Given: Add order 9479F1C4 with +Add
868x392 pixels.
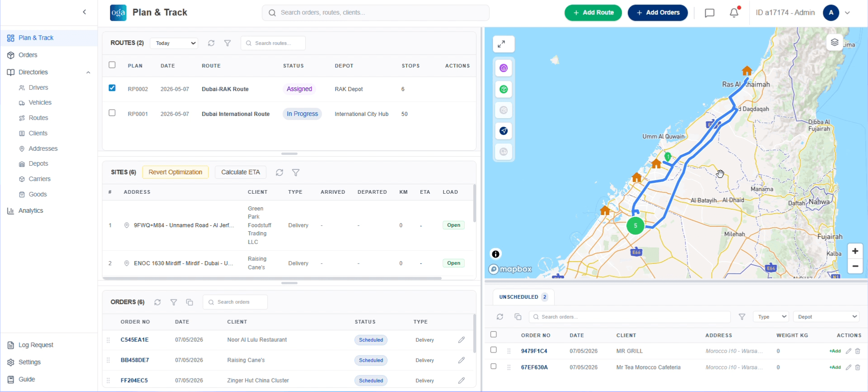Looking at the screenshot, I should pos(835,351).
